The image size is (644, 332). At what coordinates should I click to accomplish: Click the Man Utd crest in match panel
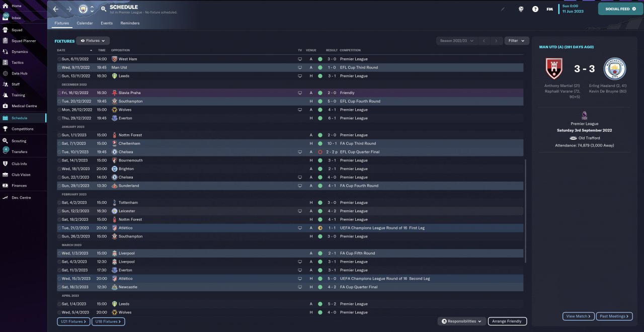click(x=554, y=68)
